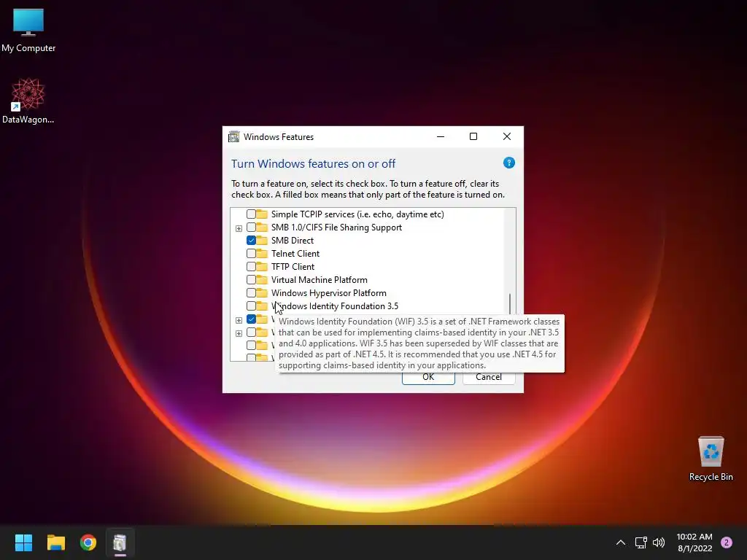Click the Windows Features title bar icon
This screenshot has height=560, width=747.
click(234, 136)
